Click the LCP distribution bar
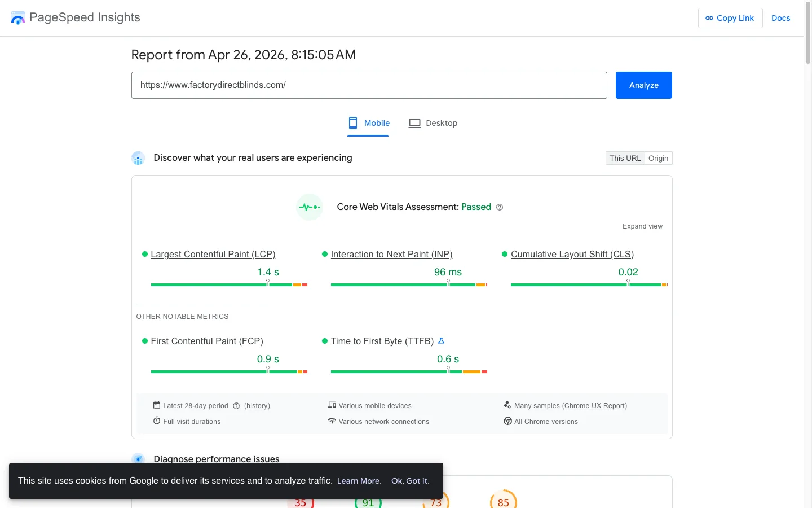 [x=229, y=285]
